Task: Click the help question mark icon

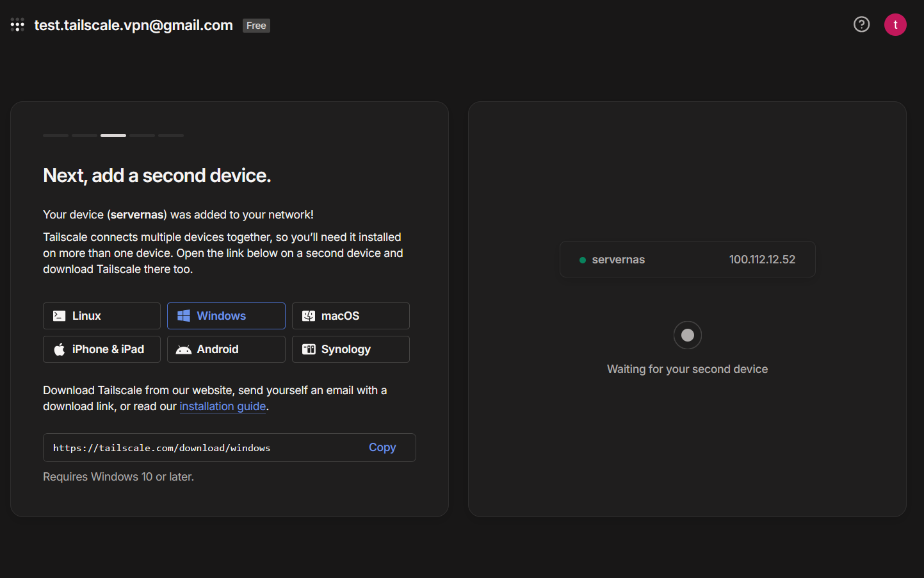Action: click(861, 24)
